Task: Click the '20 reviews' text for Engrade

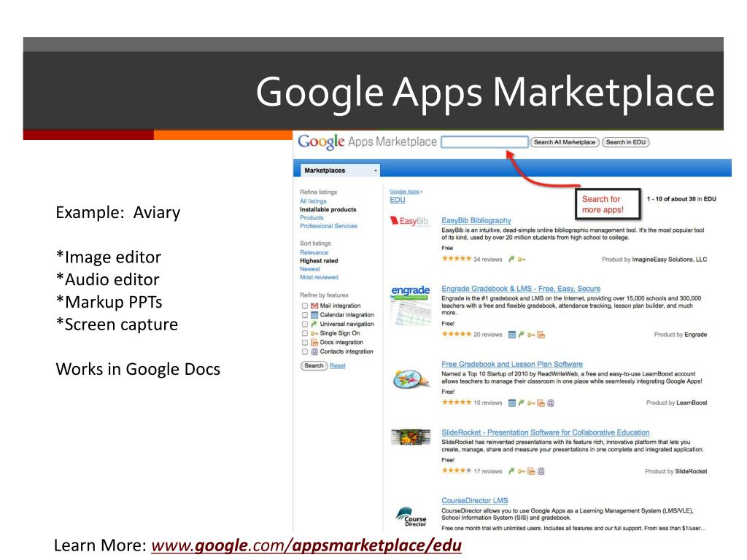Action: pos(488,335)
